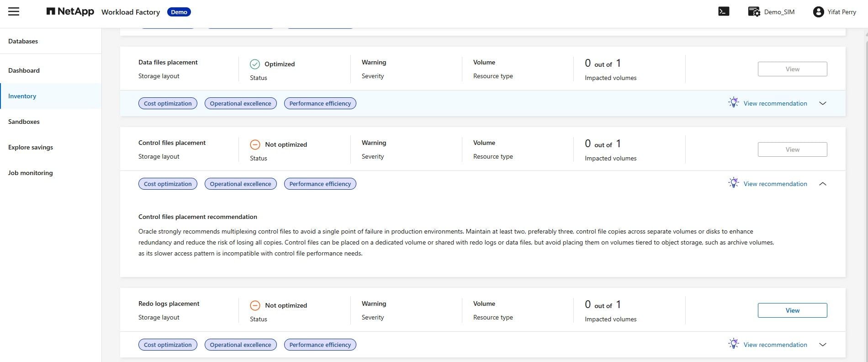The height and width of the screenshot is (362, 868).
Task: Go to Dashboard in the sidebar
Action: (24, 70)
